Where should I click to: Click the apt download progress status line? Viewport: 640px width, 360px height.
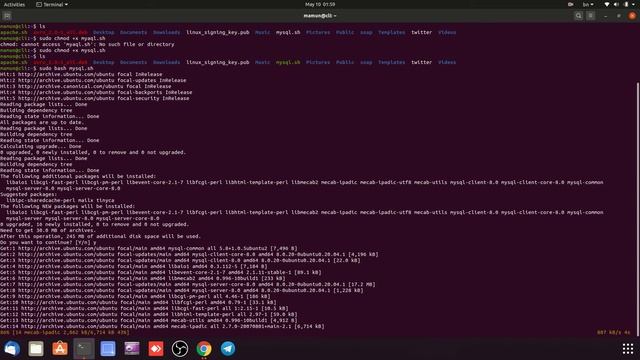point(64,332)
